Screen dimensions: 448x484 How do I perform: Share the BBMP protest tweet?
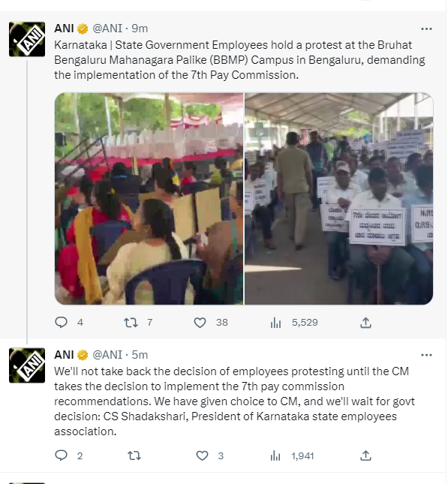[365, 323]
